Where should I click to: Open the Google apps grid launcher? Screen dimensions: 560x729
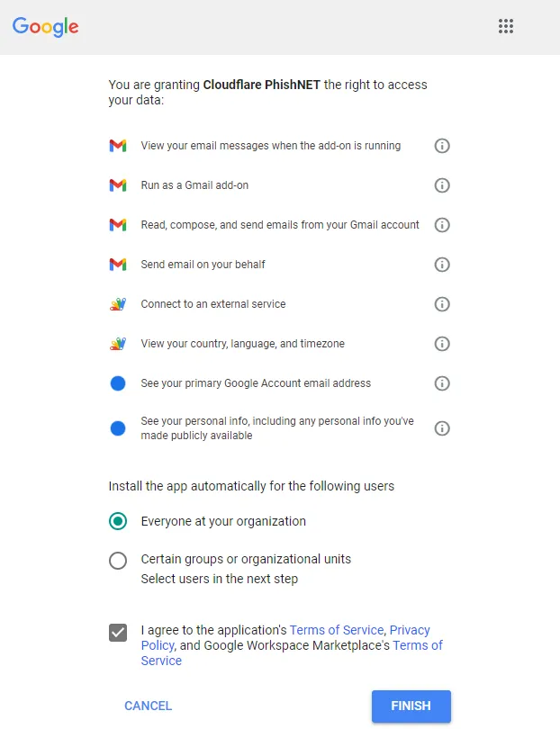pos(506,26)
